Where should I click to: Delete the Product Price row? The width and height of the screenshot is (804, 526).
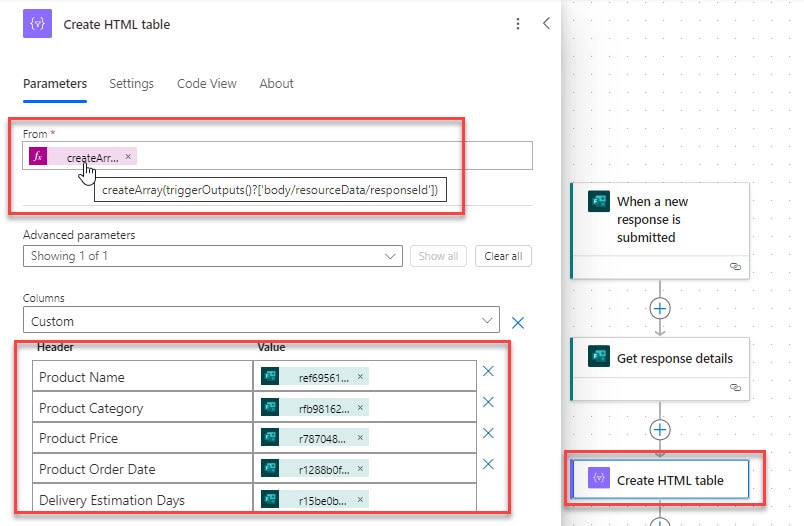click(x=488, y=433)
